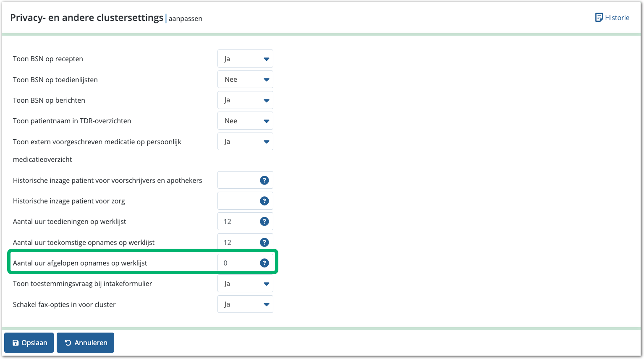Expand Toon patientnaam in TDR-overzichten dropdown
The image size is (644, 359).
(x=245, y=121)
